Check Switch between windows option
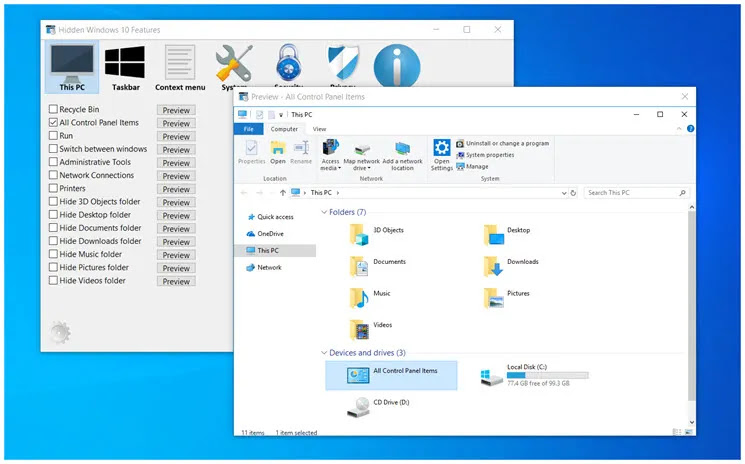Screen dimensions: 745x464 53,149
